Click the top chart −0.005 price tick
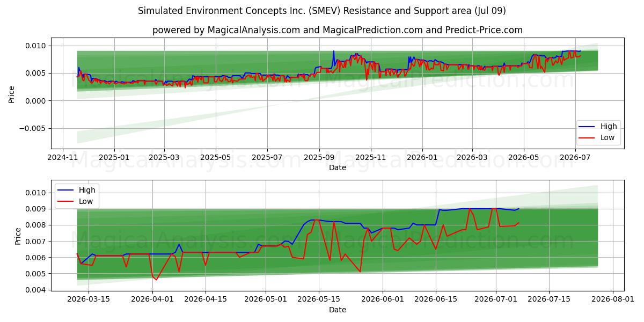Viewport: 644px width, 322px height. (33, 128)
